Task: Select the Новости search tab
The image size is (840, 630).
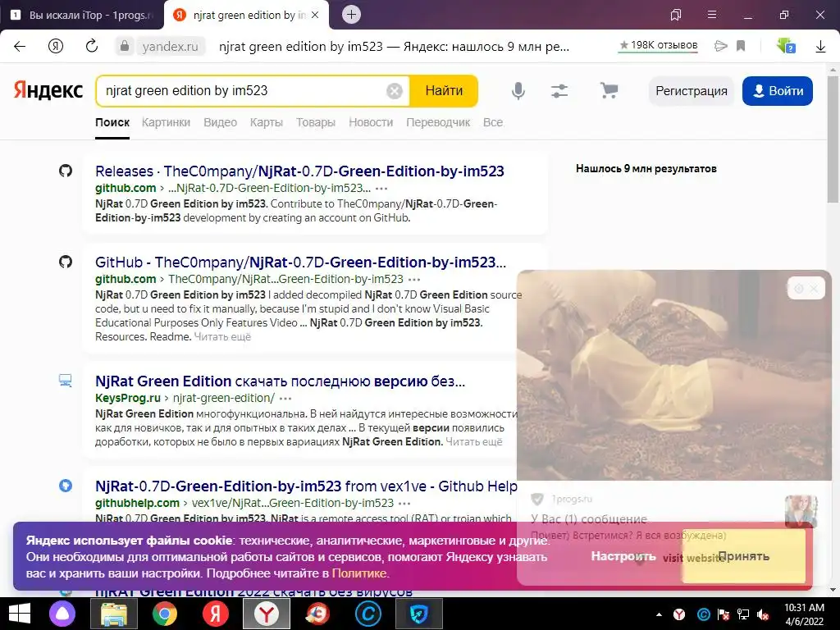Action: coord(371,122)
